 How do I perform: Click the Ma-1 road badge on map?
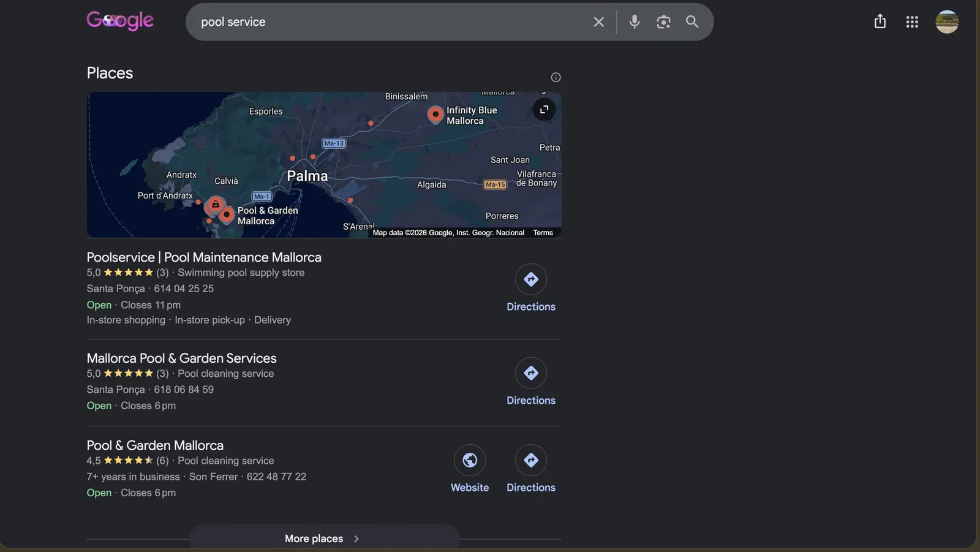(262, 197)
